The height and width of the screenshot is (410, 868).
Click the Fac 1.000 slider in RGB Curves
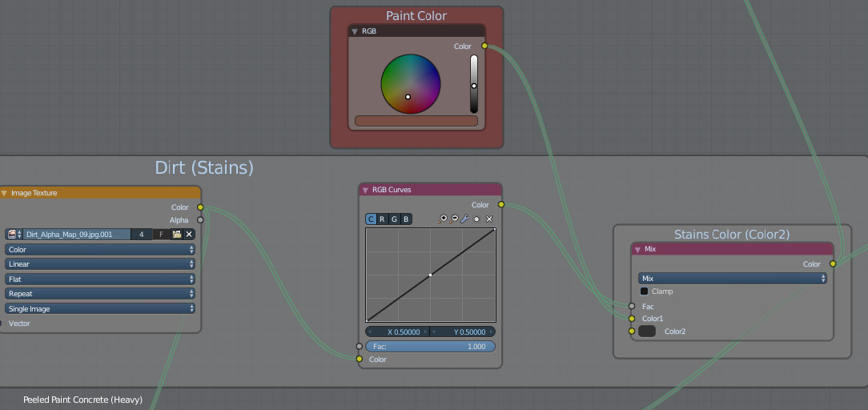(x=430, y=347)
